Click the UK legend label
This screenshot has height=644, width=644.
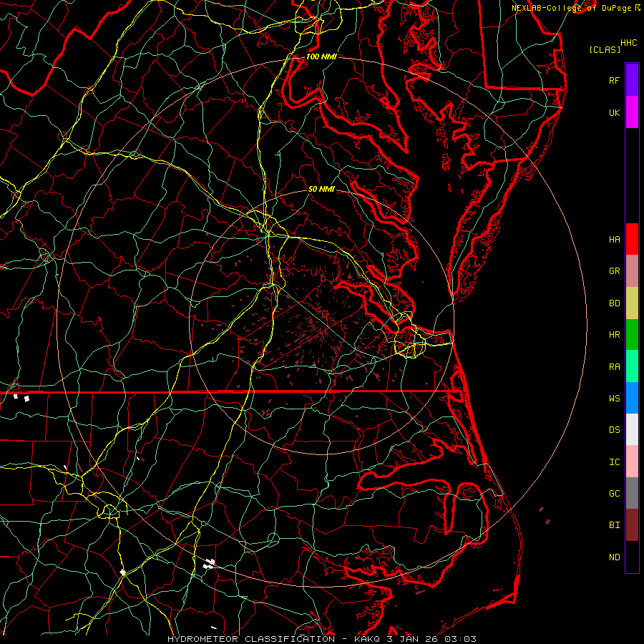point(614,112)
